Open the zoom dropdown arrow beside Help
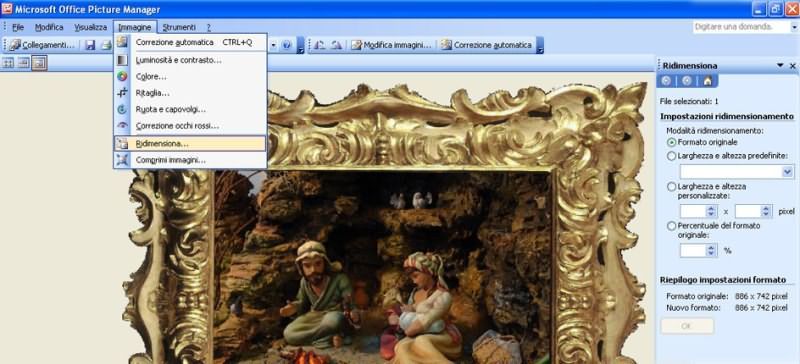Screen dimensions: 800x364 point(273,45)
